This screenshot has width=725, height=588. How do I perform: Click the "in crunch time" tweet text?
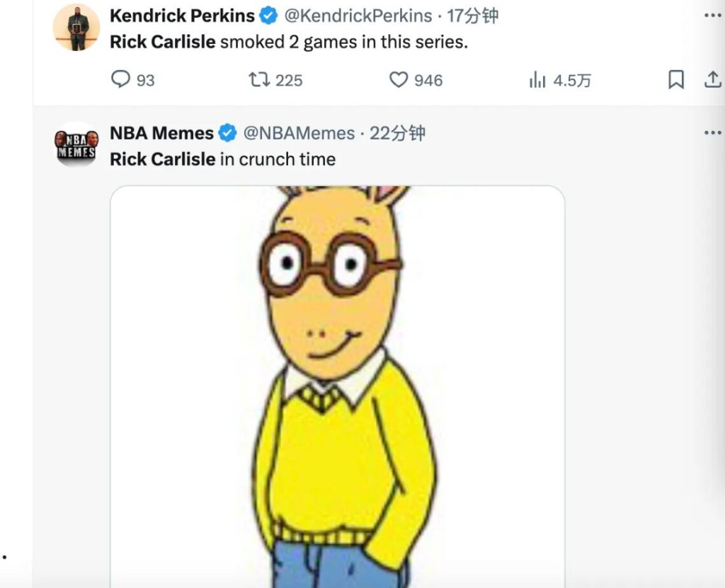278,159
